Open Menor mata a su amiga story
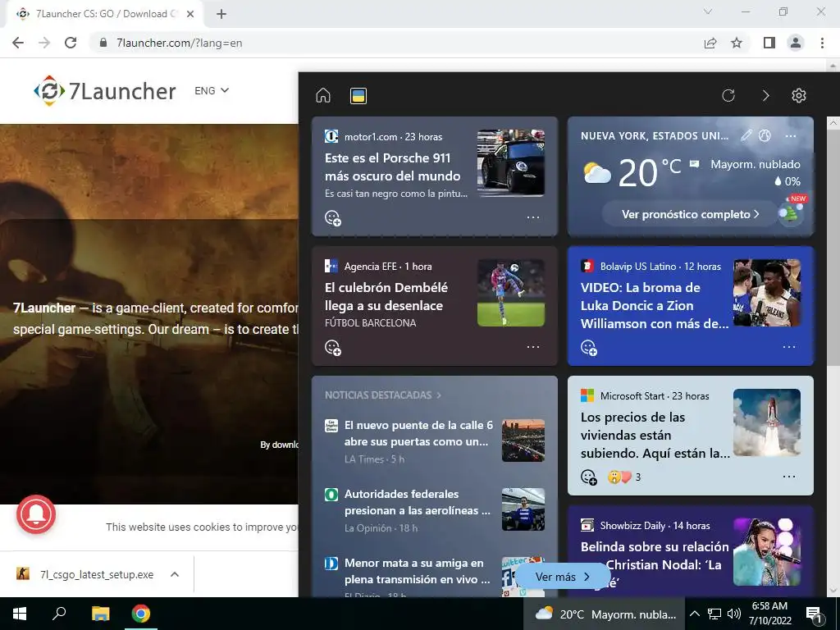 (x=417, y=571)
